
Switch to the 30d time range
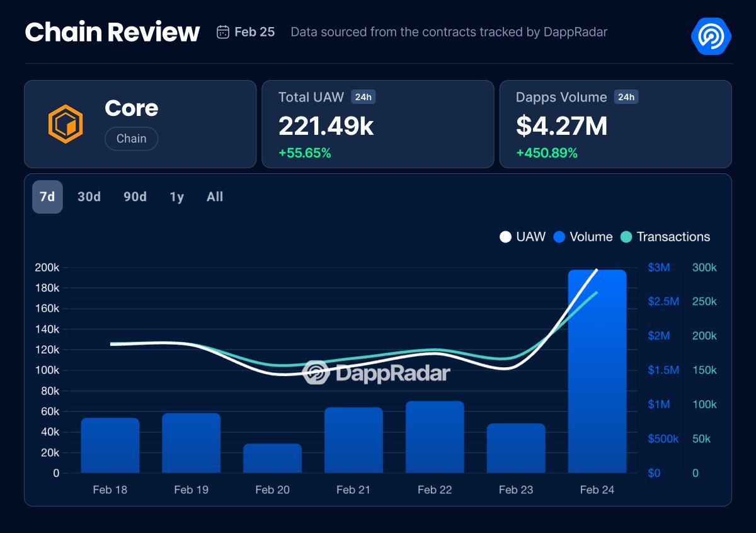[x=89, y=197]
